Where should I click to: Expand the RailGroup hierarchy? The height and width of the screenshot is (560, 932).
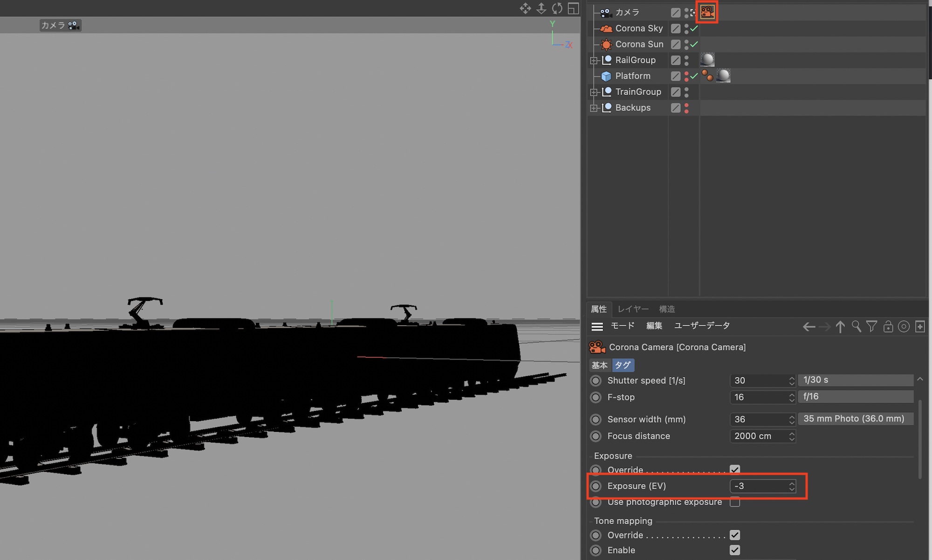pyautogui.click(x=594, y=61)
